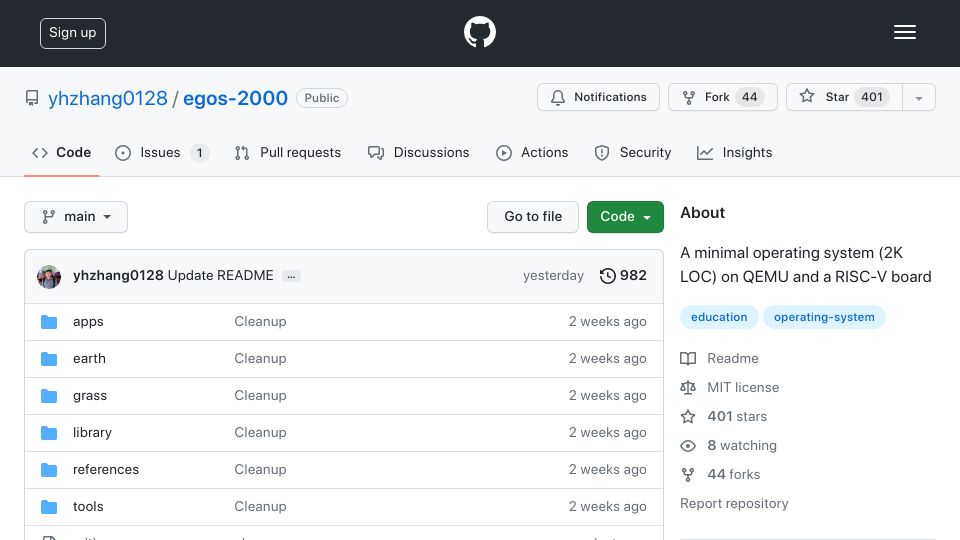
Task: Open the library folder
Action: (92, 432)
